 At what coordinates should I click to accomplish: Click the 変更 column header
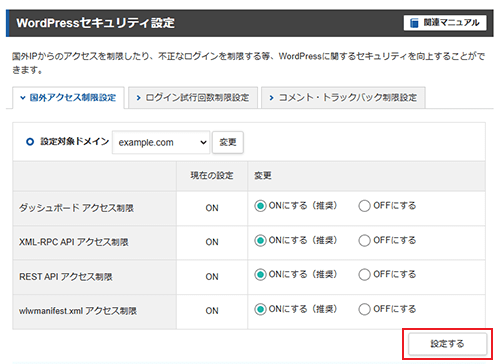tap(263, 175)
